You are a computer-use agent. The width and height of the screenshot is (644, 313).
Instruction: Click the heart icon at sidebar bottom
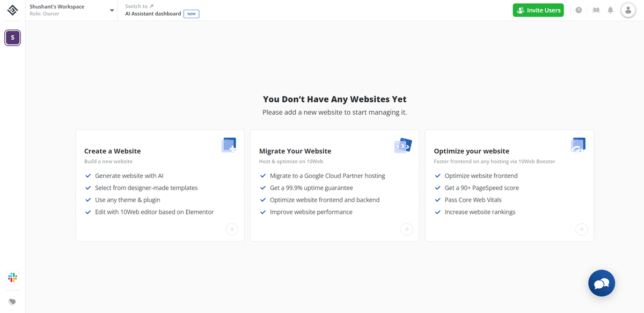tap(12, 302)
